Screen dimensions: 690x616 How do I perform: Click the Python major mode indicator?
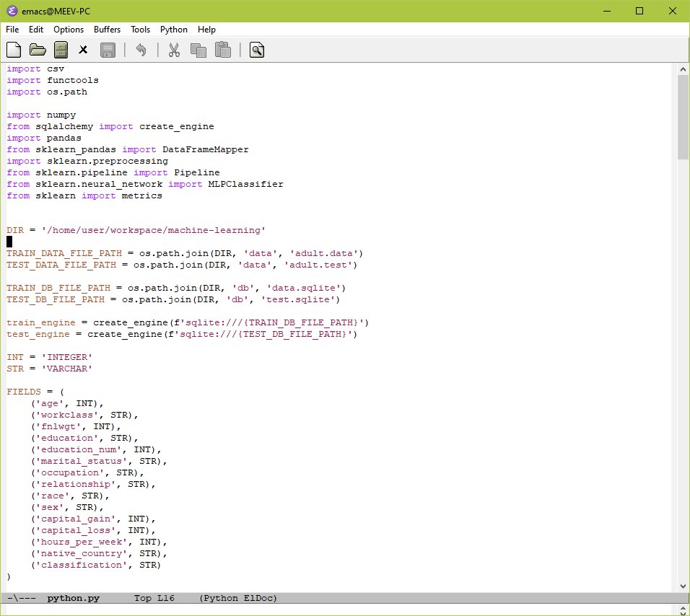click(222, 598)
